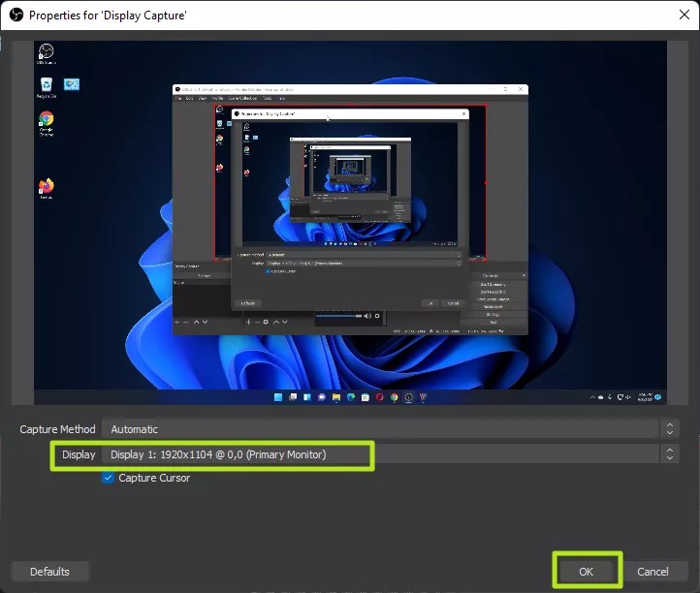Click the Recycle Bin icon in preview
The height and width of the screenshot is (593, 700).
coord(46,86)
